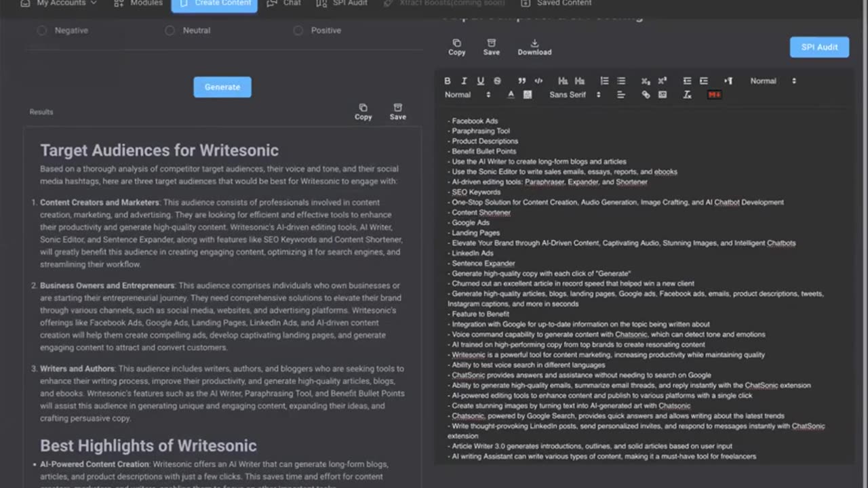This screenshot has width=868, height=488.
Task: Save the generated Results text
Action: [398, 112]
